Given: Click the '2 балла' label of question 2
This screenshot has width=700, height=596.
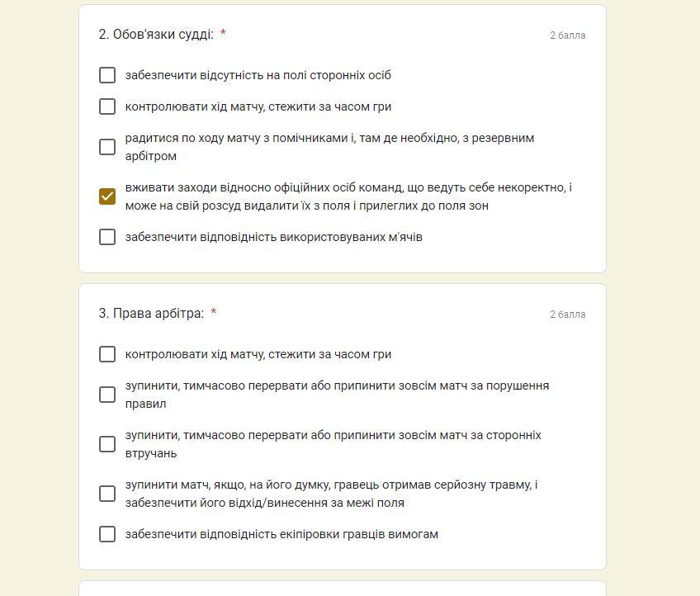Looking at the screenshot, I should 567,35.
